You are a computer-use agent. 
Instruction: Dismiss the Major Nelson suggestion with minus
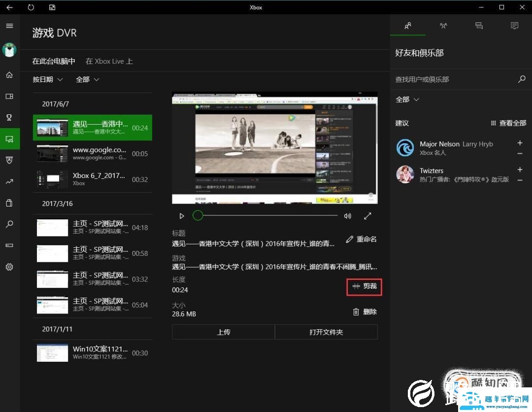click(x=520, y=154)
